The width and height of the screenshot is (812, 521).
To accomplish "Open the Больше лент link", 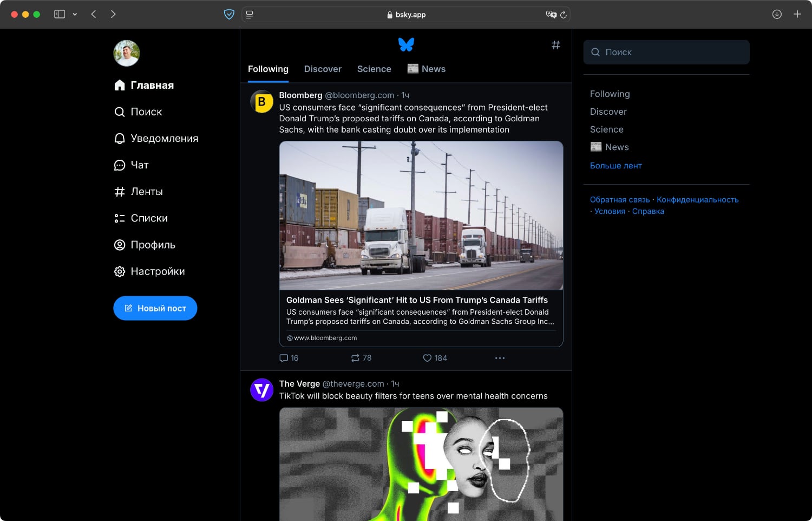I will (x=615, y=166).
